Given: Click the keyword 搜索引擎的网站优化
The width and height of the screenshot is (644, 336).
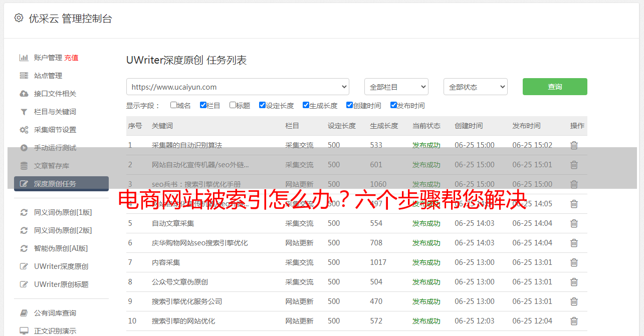Looking at the screenshot, I should point(183,321).
